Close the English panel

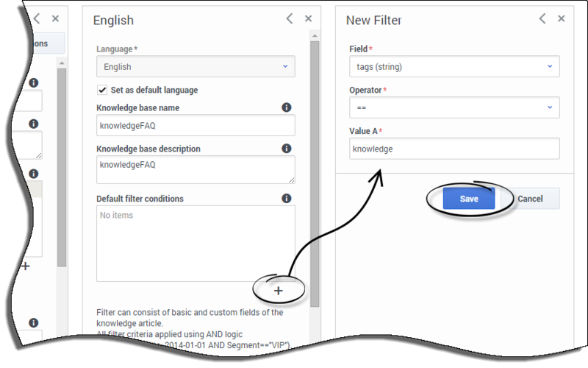pyautogui.click(x=308, y=18)
